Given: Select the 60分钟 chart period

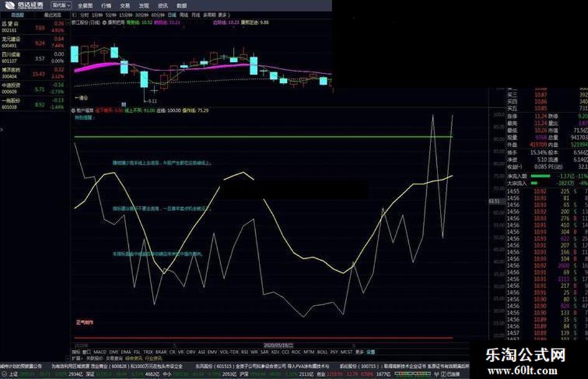Looking at the screenshot, I should point(158,15).
